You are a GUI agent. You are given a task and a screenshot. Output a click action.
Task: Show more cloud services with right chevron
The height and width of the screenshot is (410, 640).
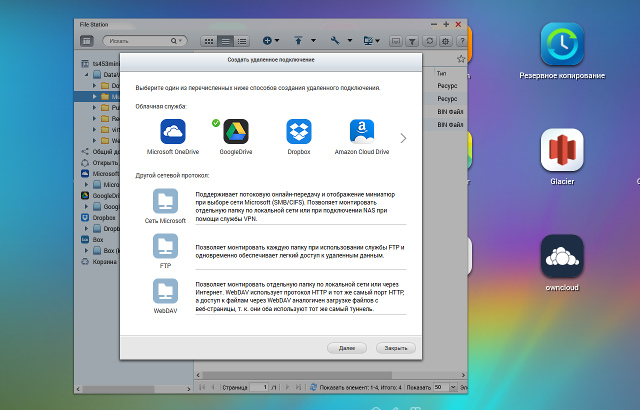403,138
